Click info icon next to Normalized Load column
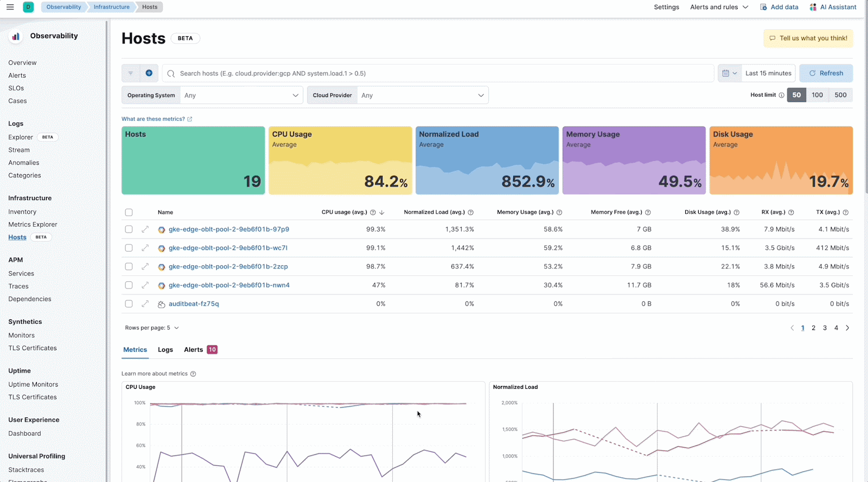 pos(470,213)
